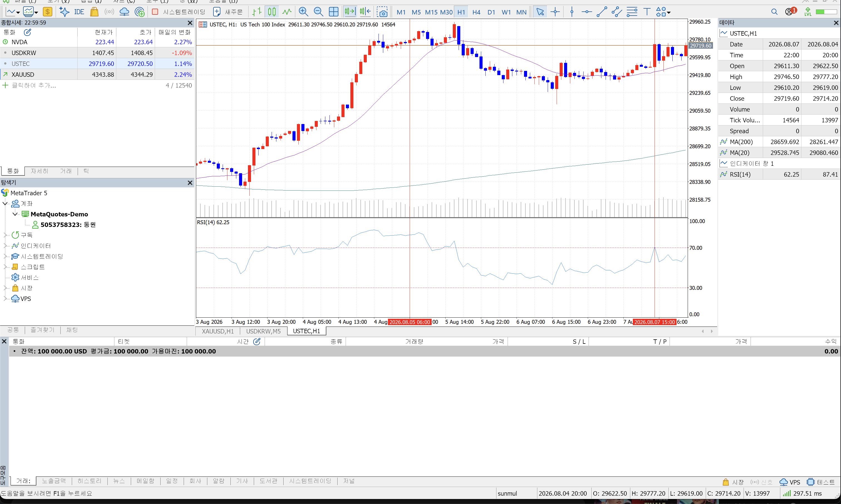Screen dimensions: 841x504
Task: Close the 데이타 data window panel
Action: point(836,23)
